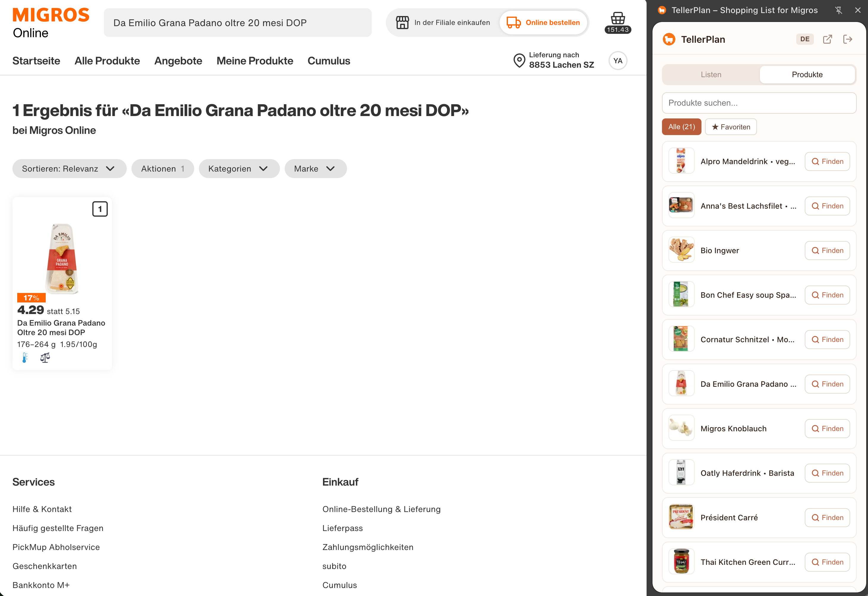Click Finden next to Bio Ingwer
Image resolution: width=868 pixels, height=596 pixels.
pos(827,251)
